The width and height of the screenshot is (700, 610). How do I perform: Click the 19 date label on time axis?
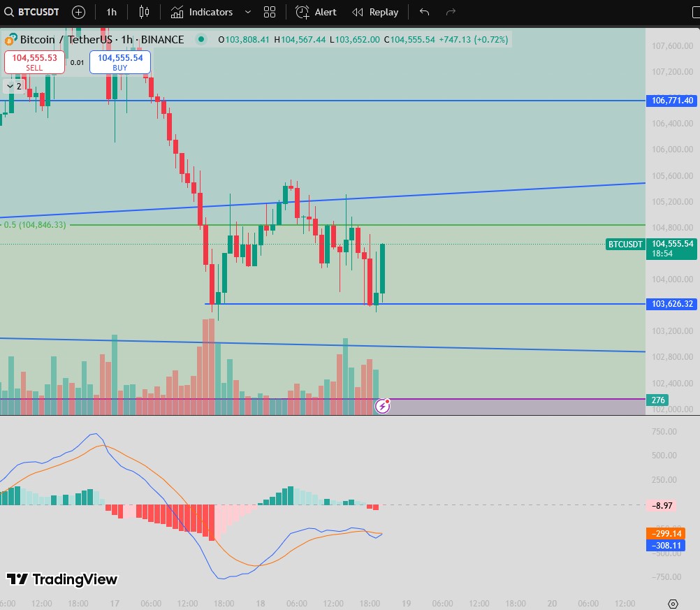406,603
